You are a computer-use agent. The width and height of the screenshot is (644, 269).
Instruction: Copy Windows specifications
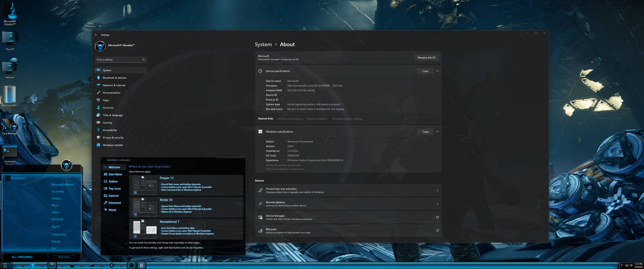425,132
